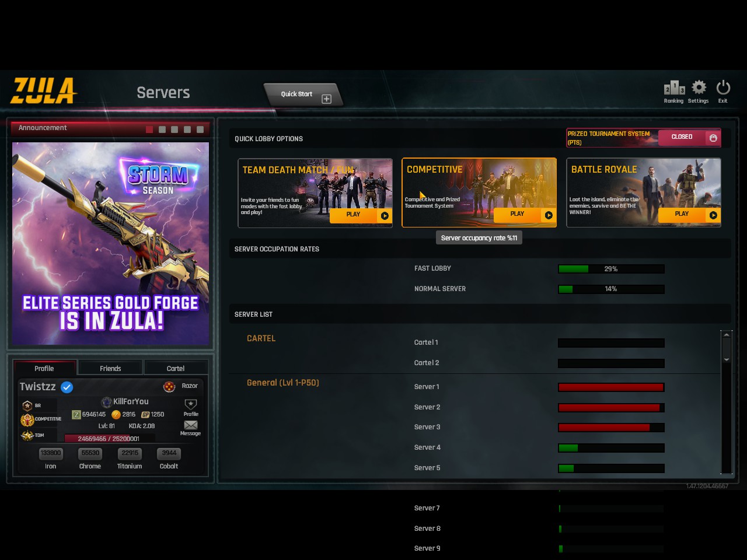Click the "General (Lvl 1-P50)" group heading
Viewport: 747px width, 560px height.
283,383
